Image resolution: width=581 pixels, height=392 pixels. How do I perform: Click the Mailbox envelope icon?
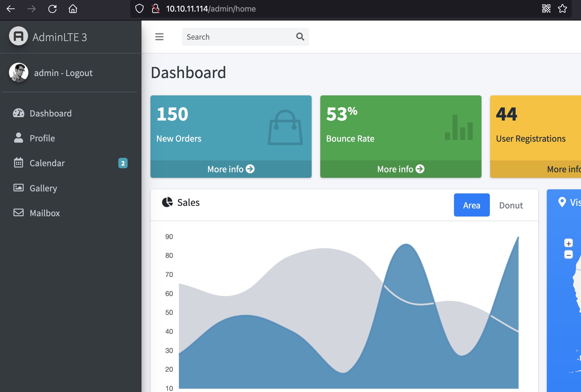[x=19, y=213]
